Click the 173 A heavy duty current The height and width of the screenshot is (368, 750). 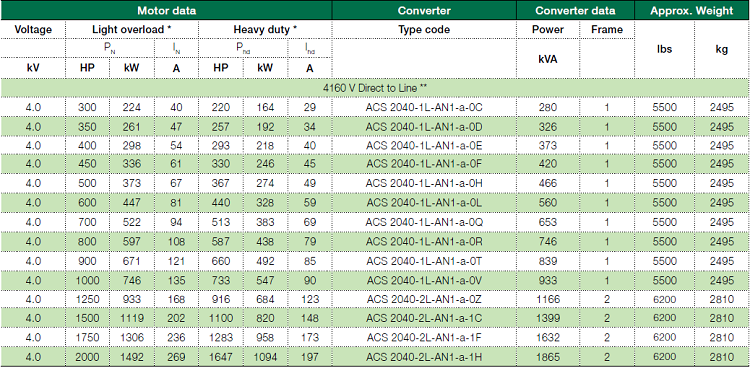tap(309, 337)
